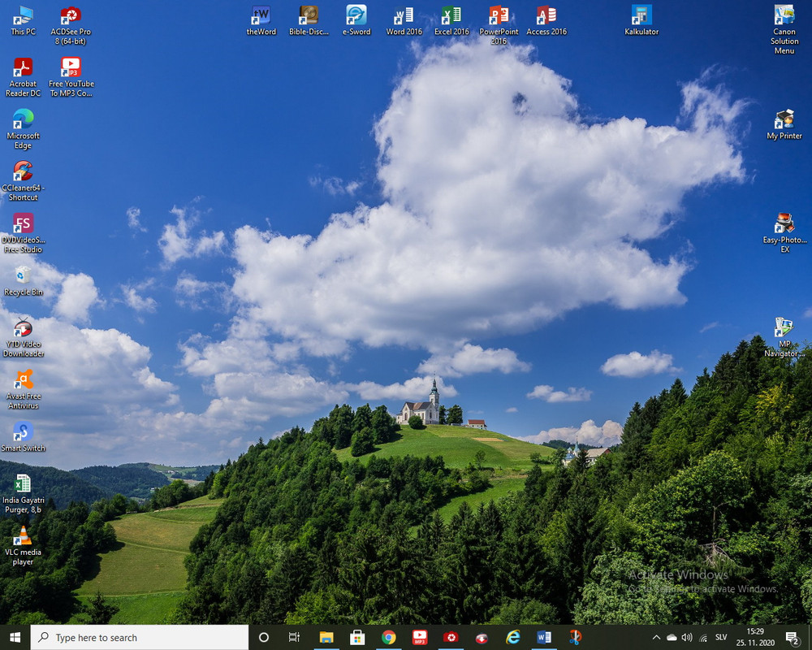Open Microsoft Store from the taskbar

click(x=357, y=637)
